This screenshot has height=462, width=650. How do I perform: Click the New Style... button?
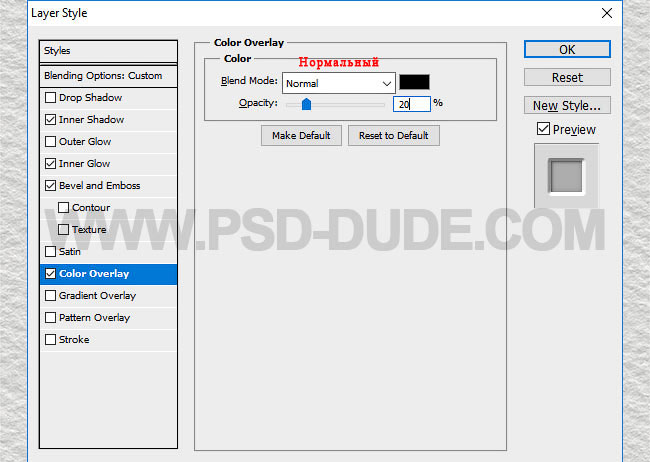[567, 105]
